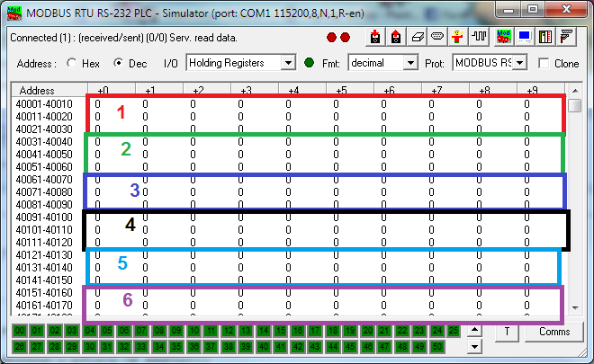Click the first red status LED
Image resolution: width=594 pixels, height=364 pixels.
pos(331,38)
